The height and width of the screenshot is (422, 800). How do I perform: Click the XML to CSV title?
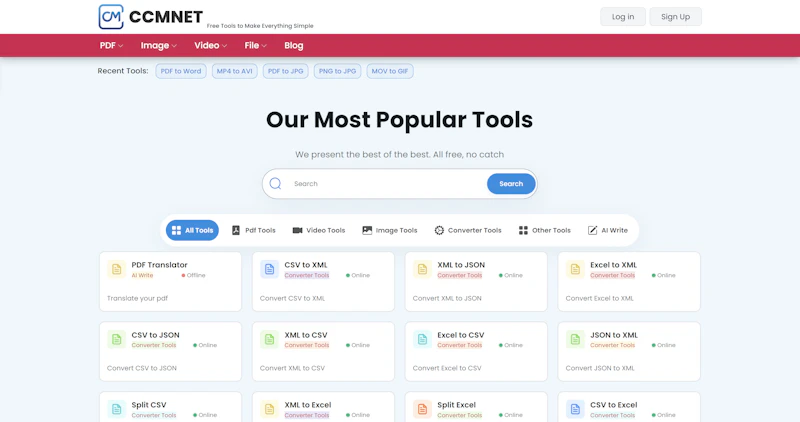[x=306, y=335]
